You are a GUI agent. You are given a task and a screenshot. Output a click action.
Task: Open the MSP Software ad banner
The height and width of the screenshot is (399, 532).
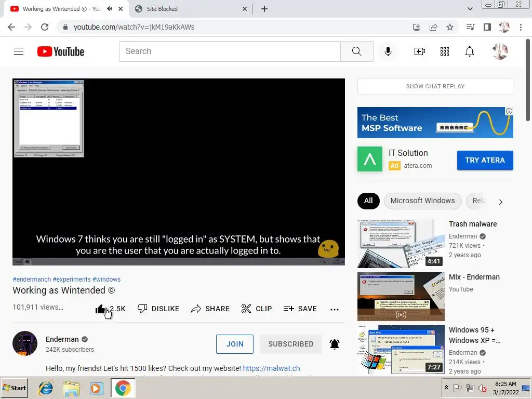click(x=435, y=123)
